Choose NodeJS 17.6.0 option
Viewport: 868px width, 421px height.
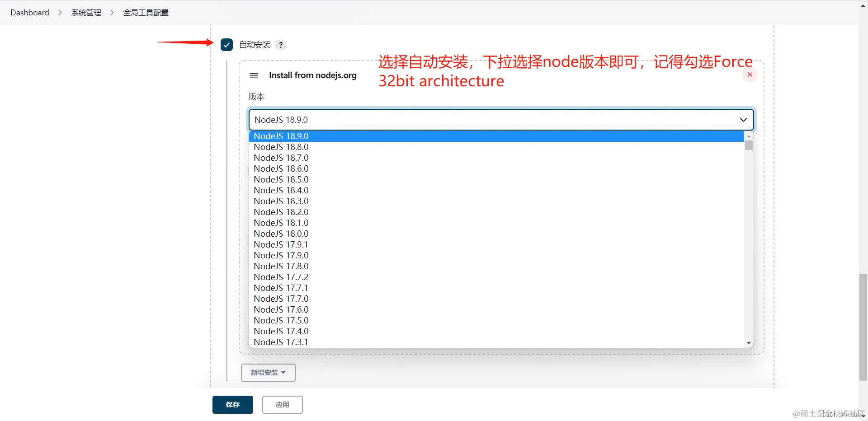pos(496,309)
